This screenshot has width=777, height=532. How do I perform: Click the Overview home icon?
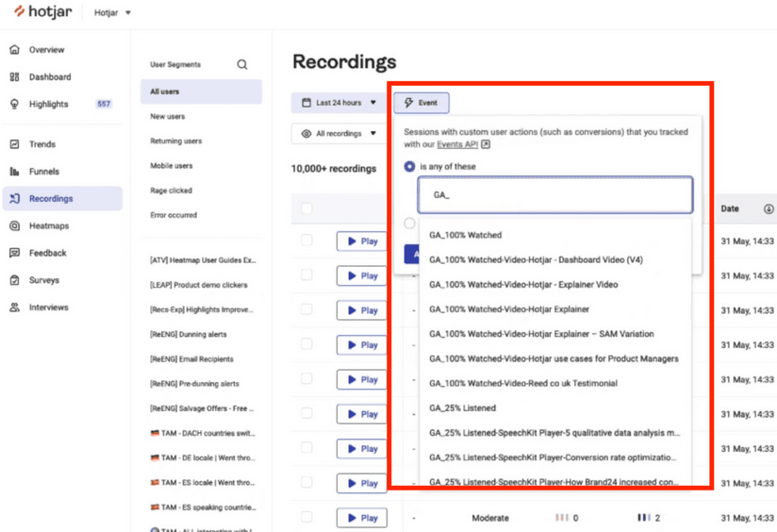tap(14, 50)
